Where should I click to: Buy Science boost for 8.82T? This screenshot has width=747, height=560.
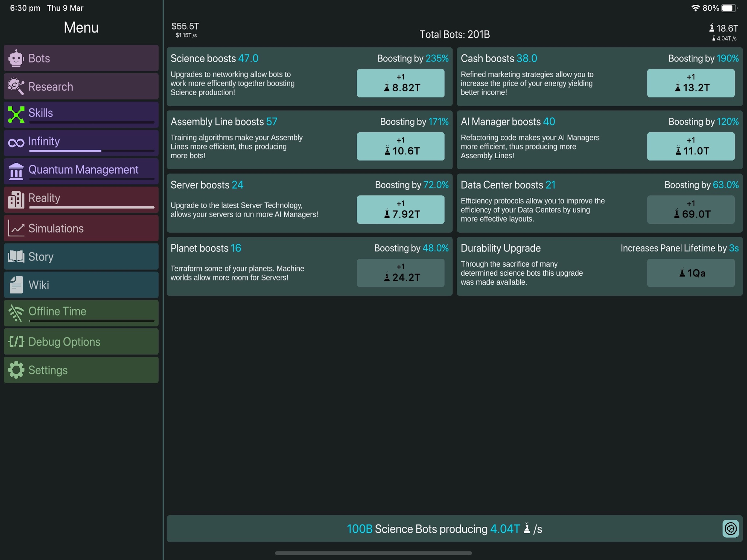point(401,83)
